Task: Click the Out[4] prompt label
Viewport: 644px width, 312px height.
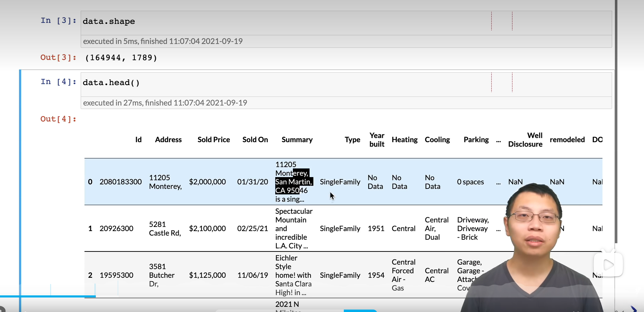Action: 58,119
